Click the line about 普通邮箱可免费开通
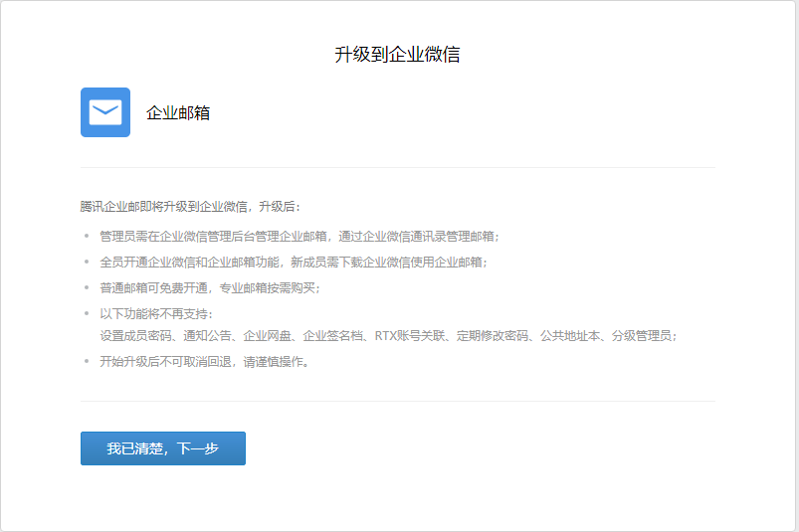The image size is (799, 532). click(210, 288)
